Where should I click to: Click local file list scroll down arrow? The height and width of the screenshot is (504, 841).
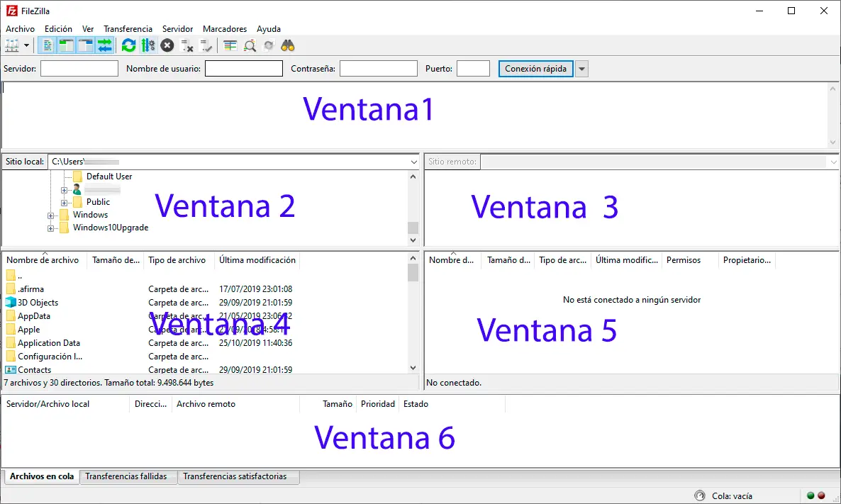tap(413, 368)
